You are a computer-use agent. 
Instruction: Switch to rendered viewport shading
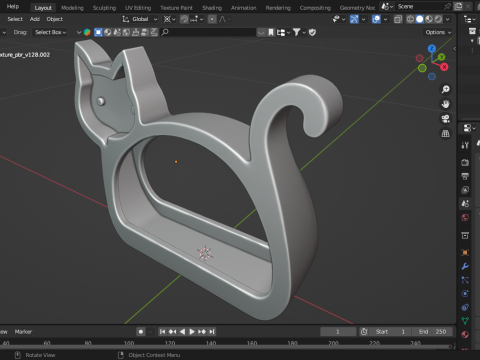(438, 19)
